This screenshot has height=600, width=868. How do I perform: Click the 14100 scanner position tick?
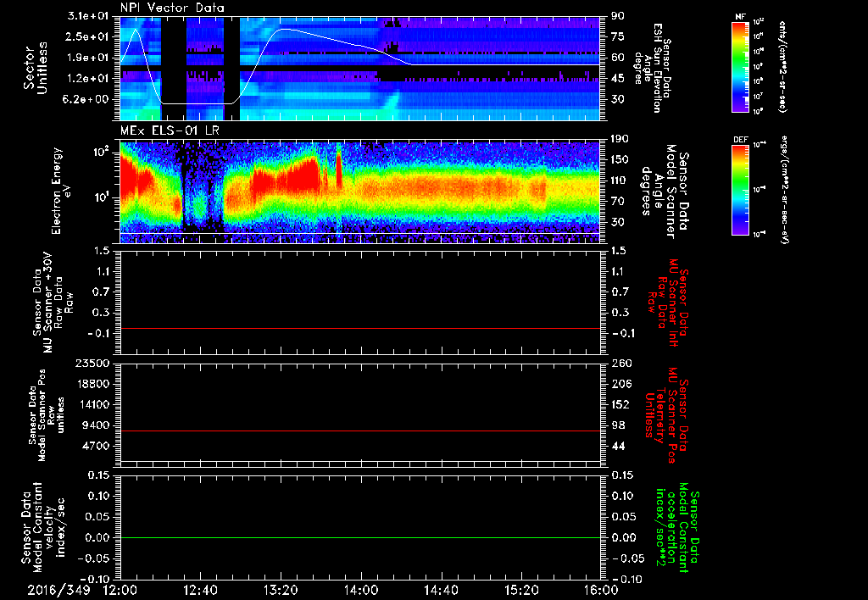click(x=93, y=404)
